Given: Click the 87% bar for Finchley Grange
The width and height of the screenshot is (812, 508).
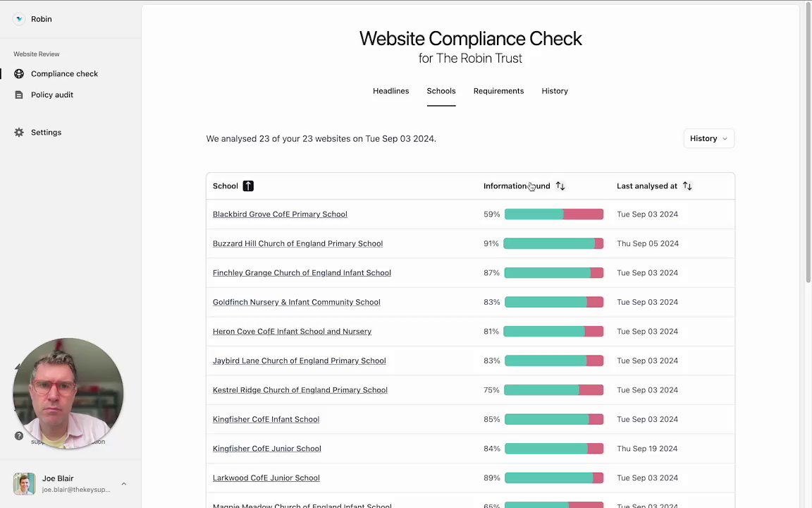Looking at the screenshot, I should click(554, 272).
